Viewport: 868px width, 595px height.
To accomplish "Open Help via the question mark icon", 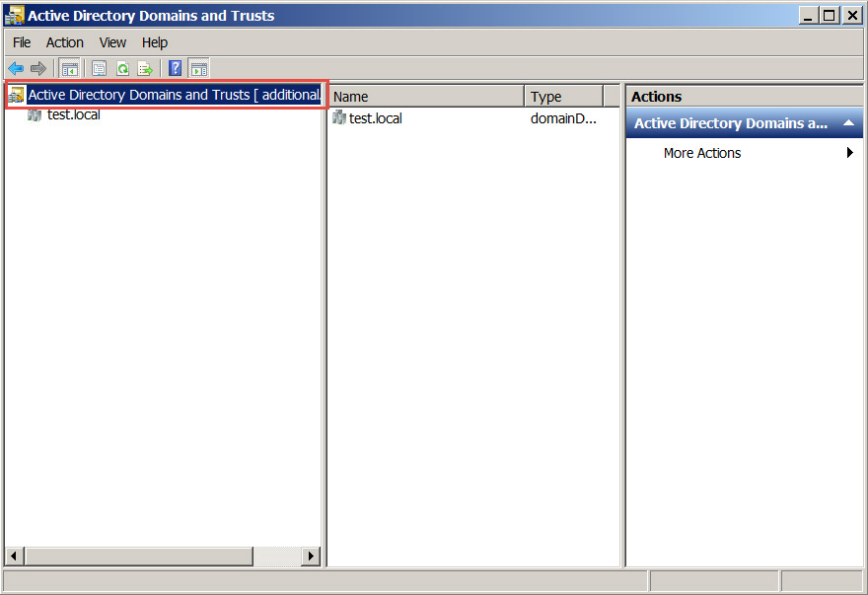I will [175, 68].
